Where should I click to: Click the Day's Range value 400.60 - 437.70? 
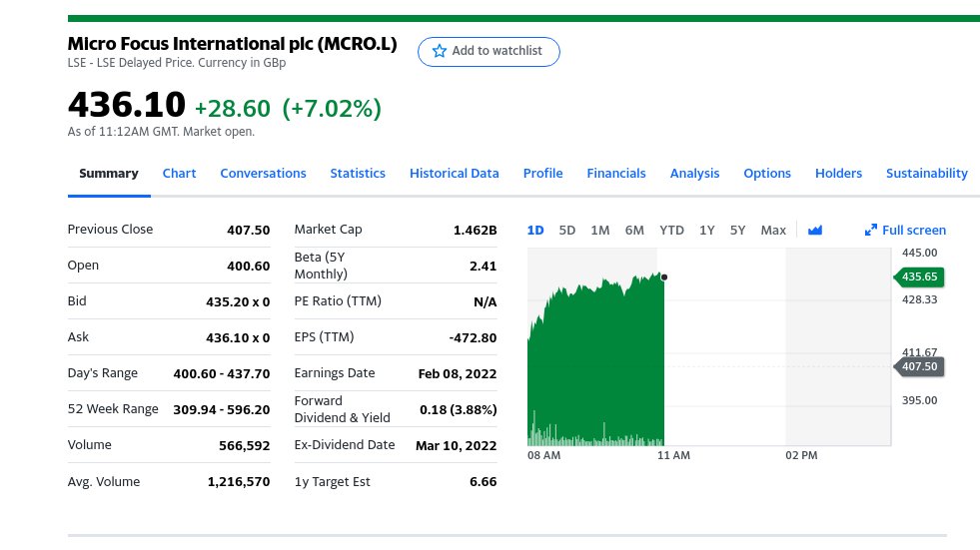tap(221, 374)
